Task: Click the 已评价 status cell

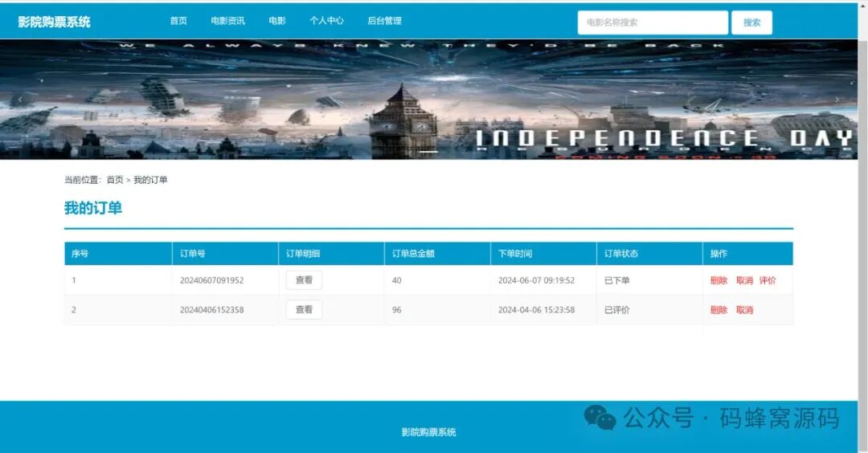Action: (616, 310)
